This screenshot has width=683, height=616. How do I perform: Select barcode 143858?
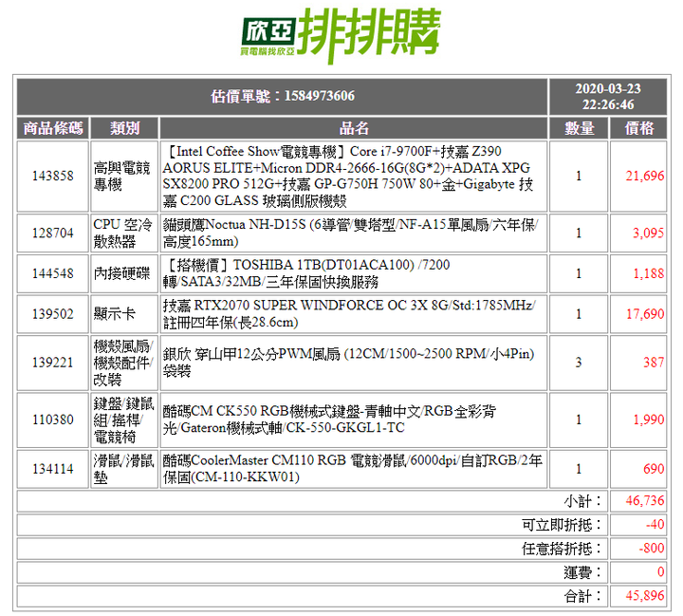click(53, 177)
